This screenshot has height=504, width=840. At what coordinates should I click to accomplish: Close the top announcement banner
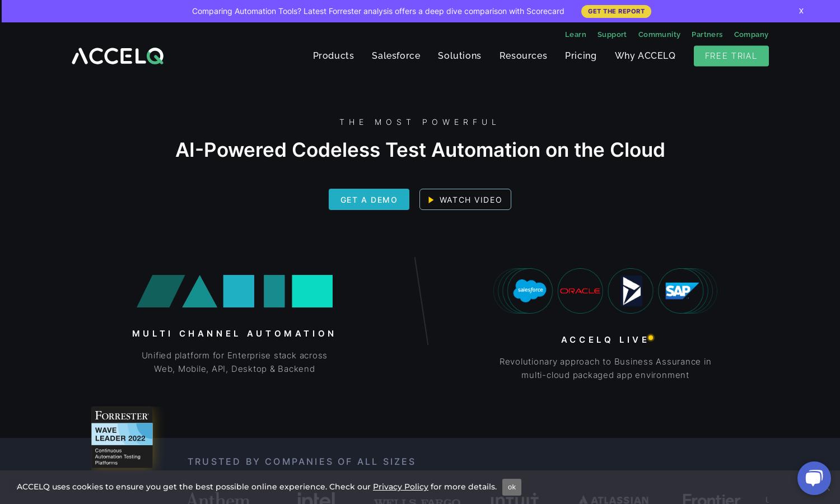click(801, 11)
